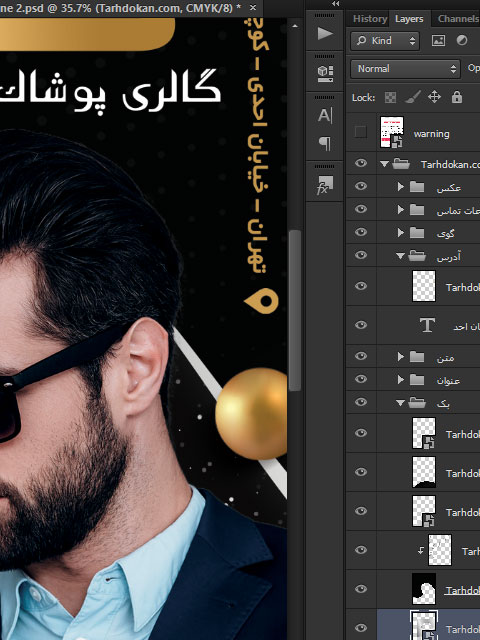480x640 pixels.
Task: Select the text layer T icon
Action: (427, 325)
